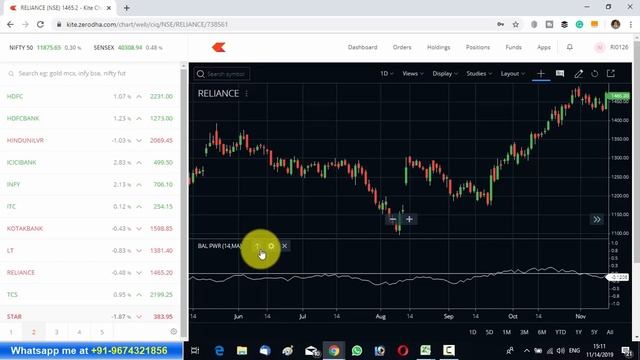640x360 pixels.
Task: Select the ITC row in marketwatch
Action: [90, 207]
